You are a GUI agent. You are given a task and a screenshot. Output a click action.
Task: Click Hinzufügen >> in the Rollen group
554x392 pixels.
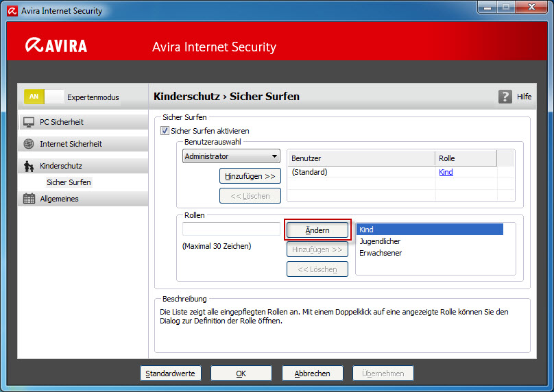(x=317, y=249)
